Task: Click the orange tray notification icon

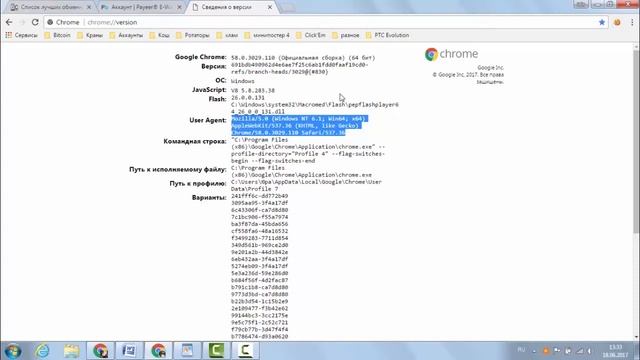Action: click(x=546, y=351)
